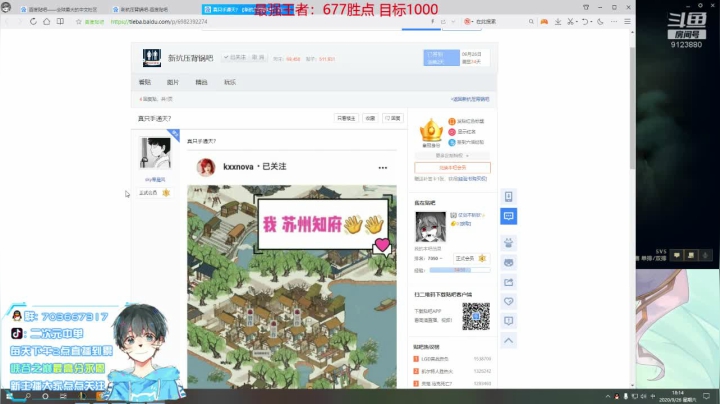The width and height of the screenshot is (720, 404).
Task: Click the back-to-top arrow in sidebar
Action: pyautogui.click(x=508, y=341)
